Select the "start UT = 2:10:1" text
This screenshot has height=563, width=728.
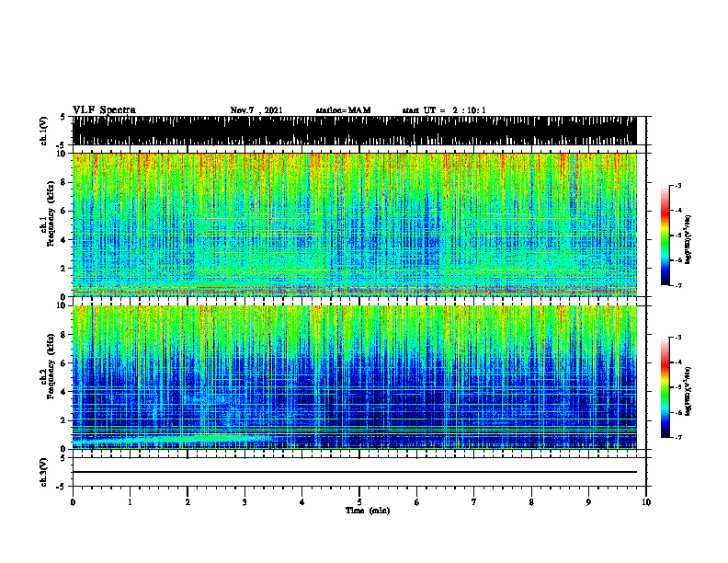(444, 110)
